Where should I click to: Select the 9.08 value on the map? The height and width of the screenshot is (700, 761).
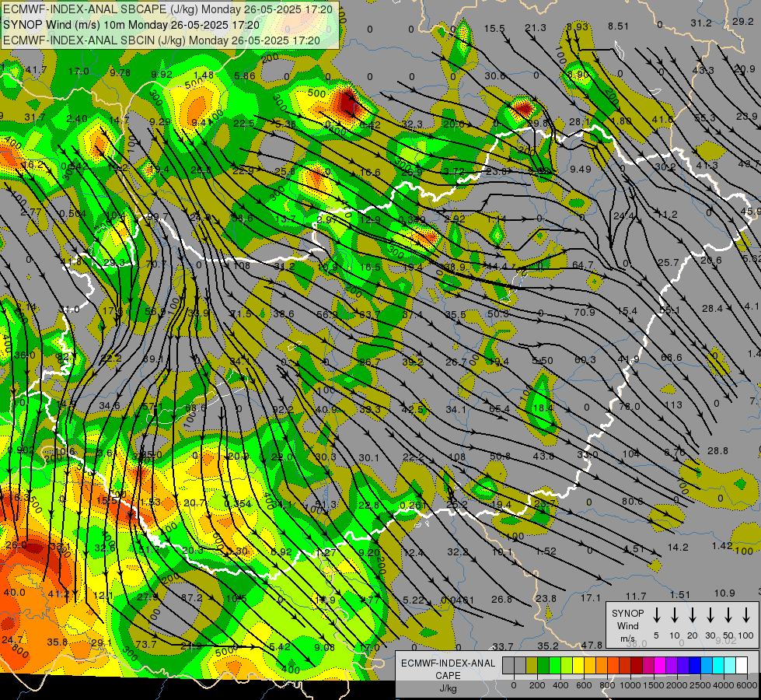point(324,647)
